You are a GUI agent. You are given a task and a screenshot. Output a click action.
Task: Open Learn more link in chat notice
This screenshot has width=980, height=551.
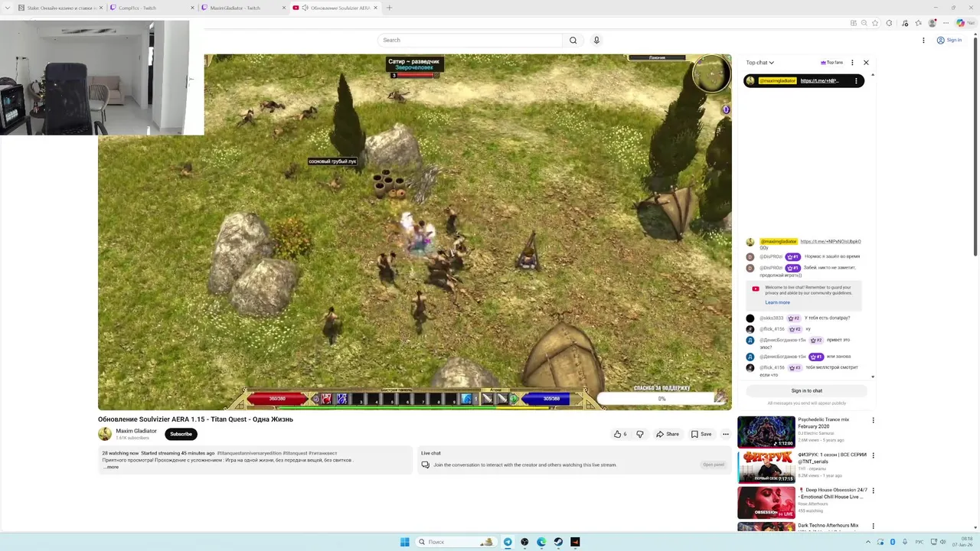(777, 302)
